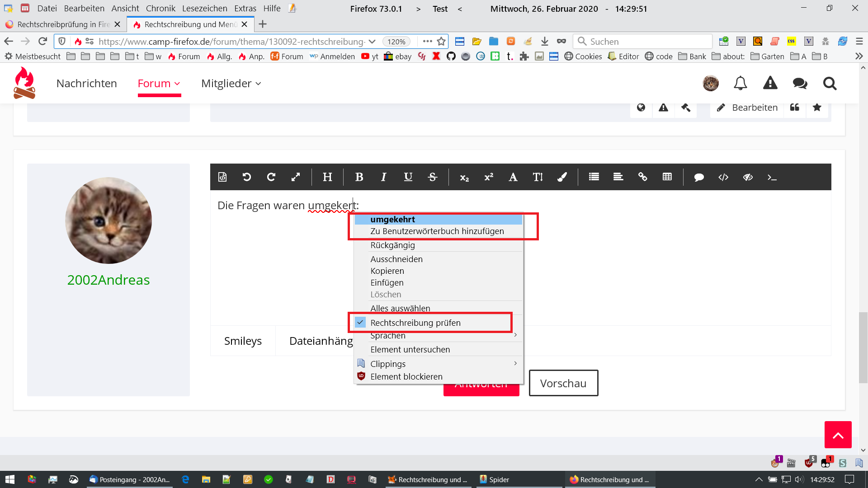Open the 2002Andreas profile link
Screen dimensions: 868x488
pos(108,280)
